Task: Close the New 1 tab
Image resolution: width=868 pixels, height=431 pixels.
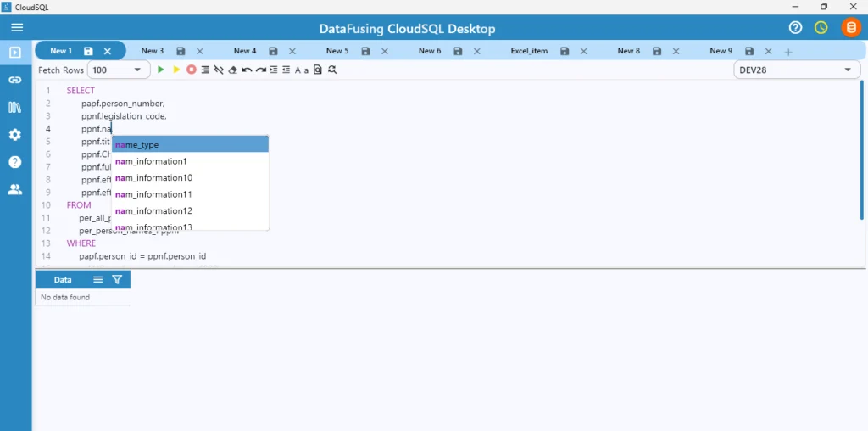Action: point(108,51)
